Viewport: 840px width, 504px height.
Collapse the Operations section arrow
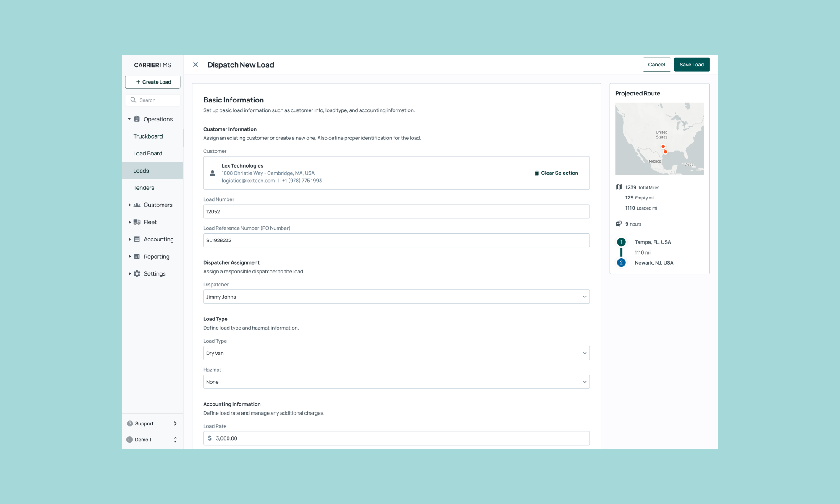(129, 119)
